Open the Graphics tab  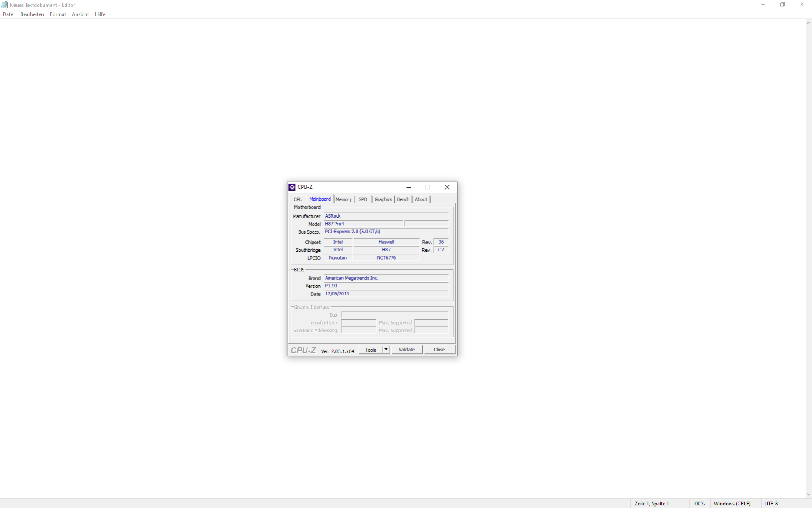tap(383, 199)
